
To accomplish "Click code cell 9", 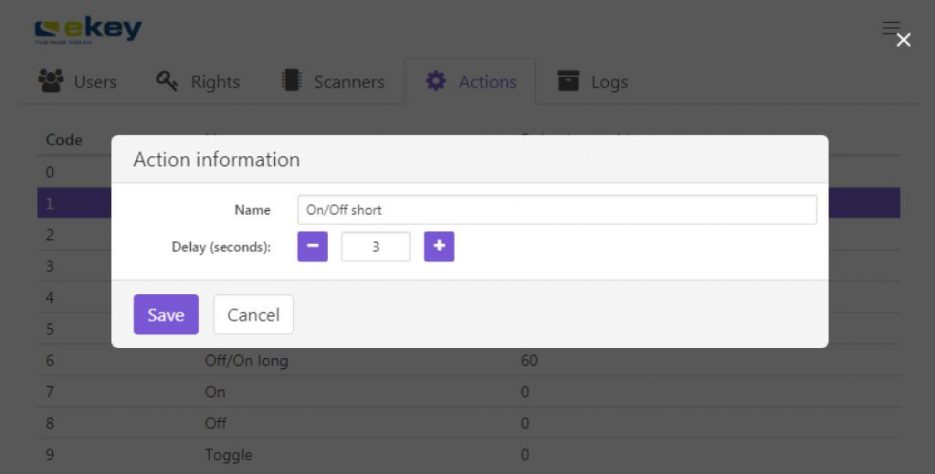I will coord(49,455).
